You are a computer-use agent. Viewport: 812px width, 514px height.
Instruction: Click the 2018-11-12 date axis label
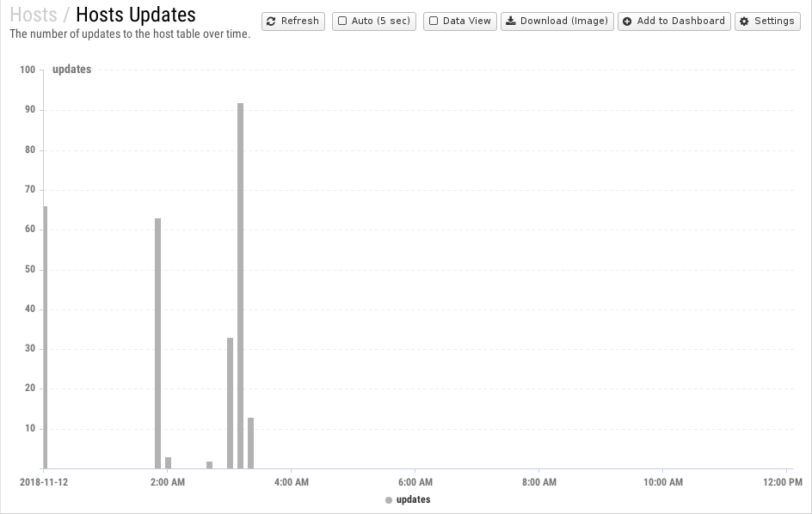(x=44, y=482)
